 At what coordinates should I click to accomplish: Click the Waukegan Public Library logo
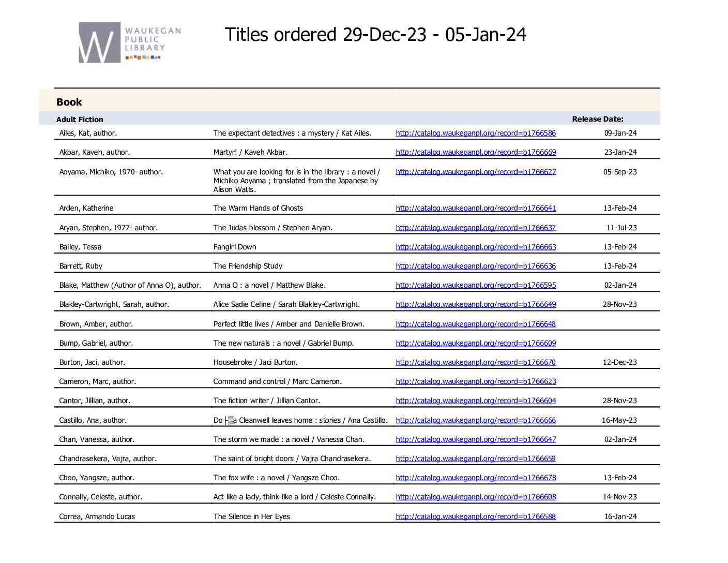point(130,42)
